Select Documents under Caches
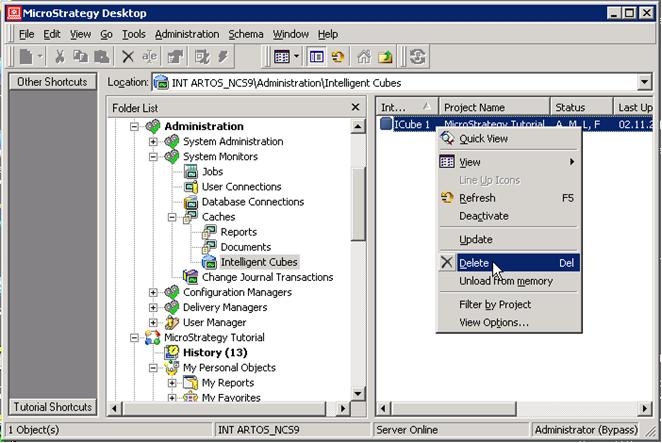 coord(246,247)
